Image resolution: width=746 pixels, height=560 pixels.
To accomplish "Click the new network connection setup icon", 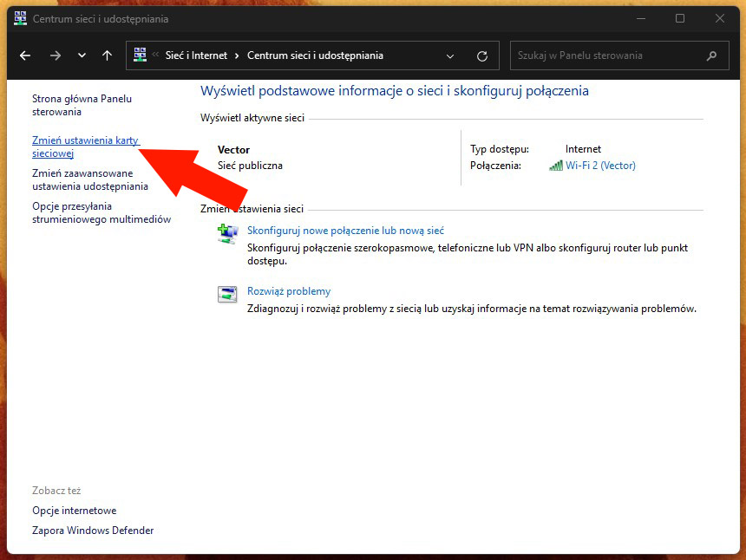I will pos(226,234).
